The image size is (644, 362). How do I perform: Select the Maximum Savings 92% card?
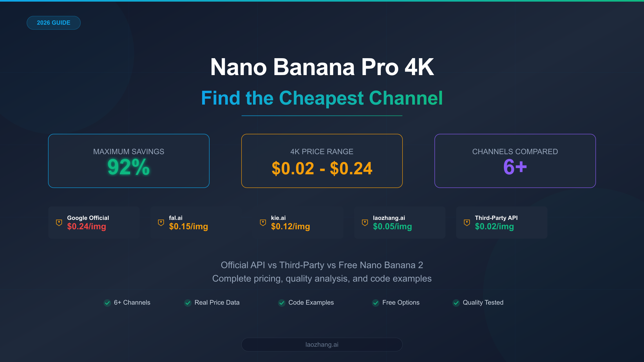pos(129,161)
